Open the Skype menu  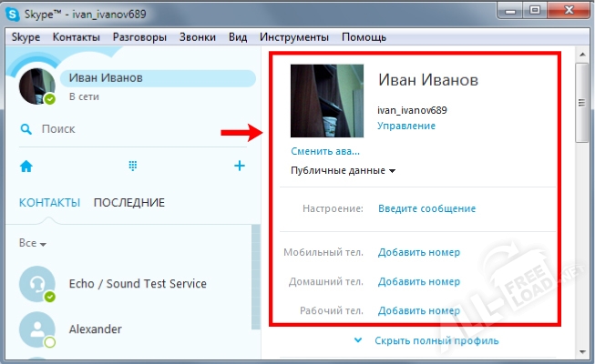(26, 37)
